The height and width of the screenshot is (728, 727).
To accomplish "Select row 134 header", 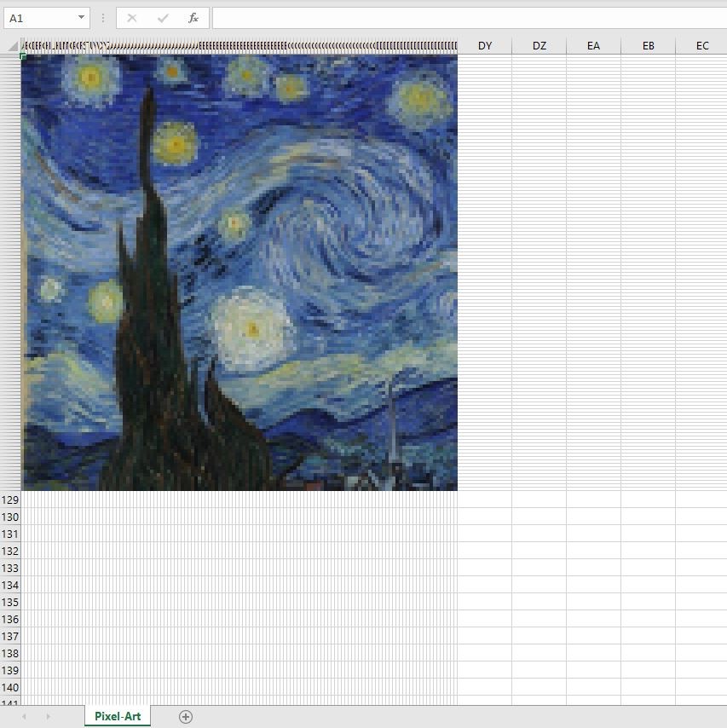I will tap(10, 585).
